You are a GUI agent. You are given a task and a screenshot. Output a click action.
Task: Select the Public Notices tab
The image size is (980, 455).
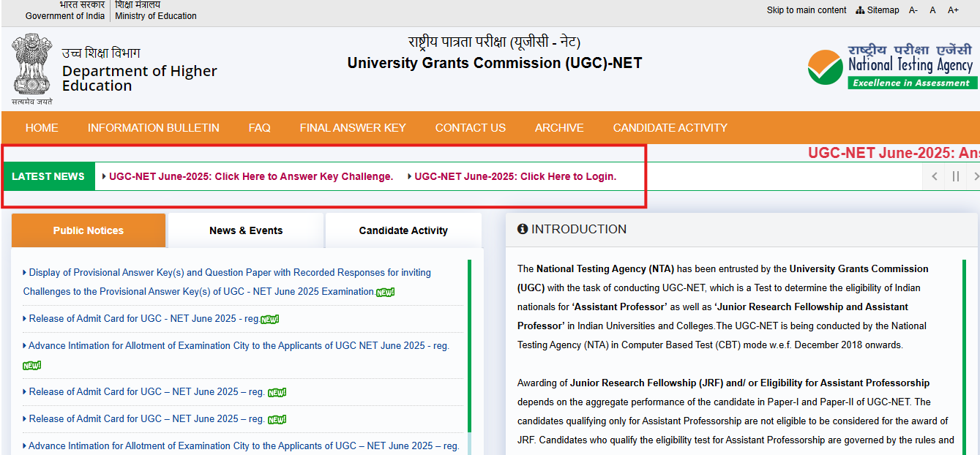[x=89, y=230]
